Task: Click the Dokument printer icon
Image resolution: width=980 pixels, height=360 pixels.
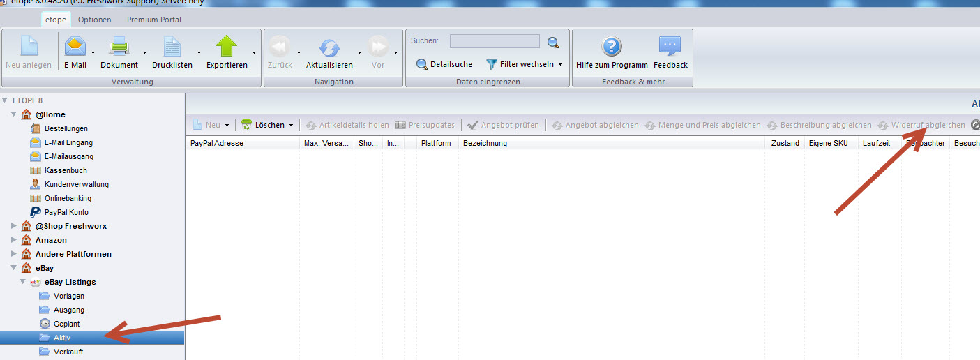Action: pyautogui.click(x=119, y=47)
